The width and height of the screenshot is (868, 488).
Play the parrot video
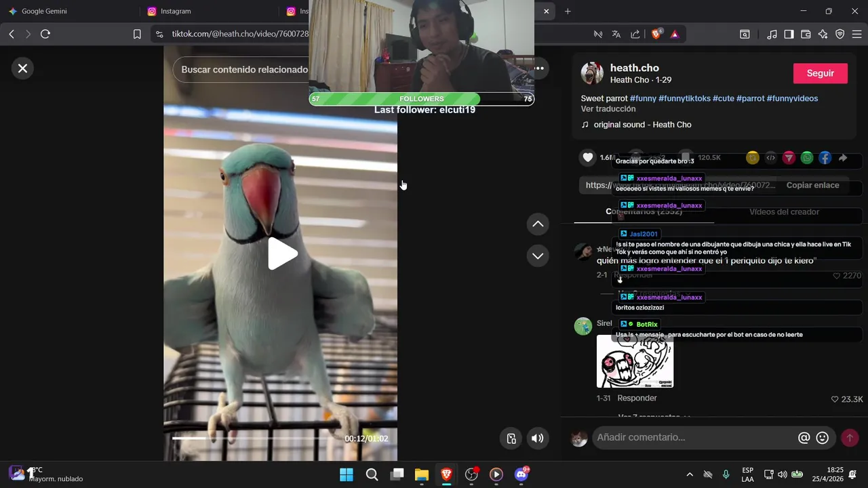coord(283,254)
